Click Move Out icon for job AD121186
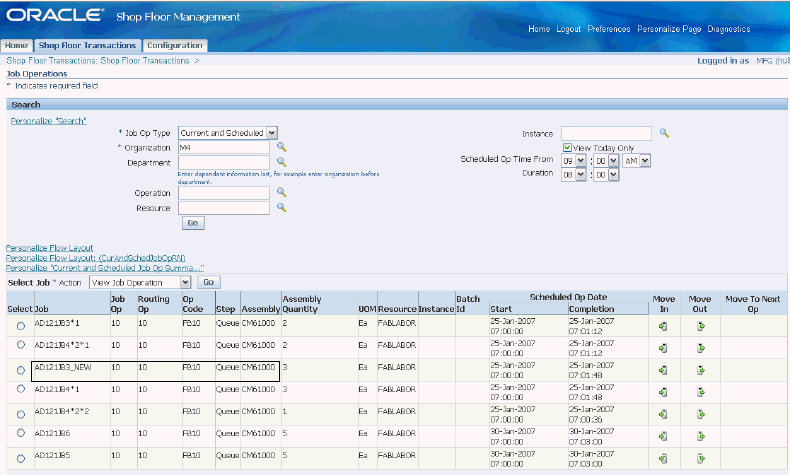Viewport: 790px width, 475px height. point(700,436)
